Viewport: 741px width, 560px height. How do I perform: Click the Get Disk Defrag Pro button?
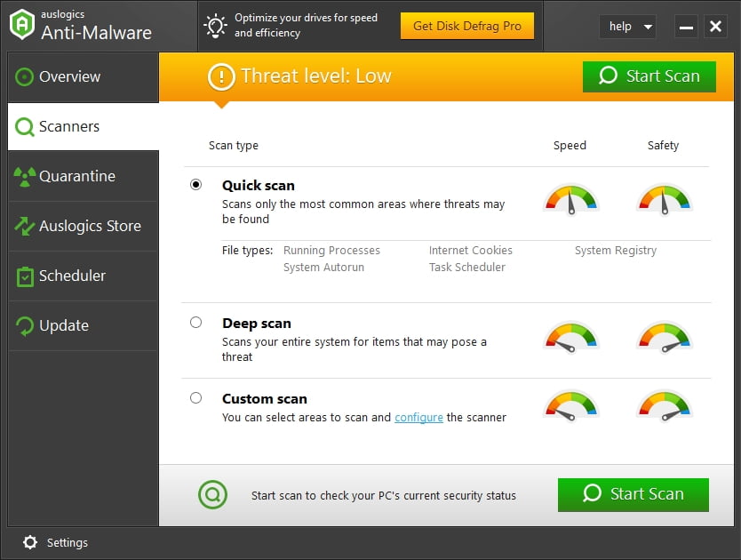click(467, 26)
